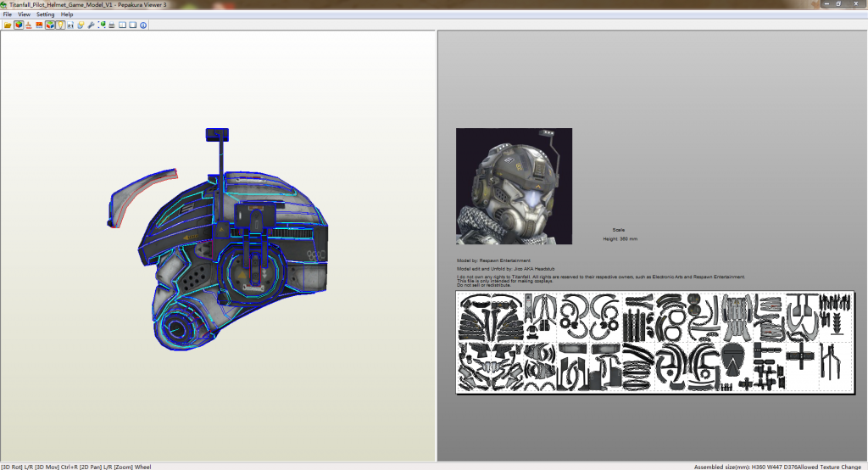Click the helmet reference image thumbnail
The height and width of the screenshot is (470, 868).
point(514,187)
